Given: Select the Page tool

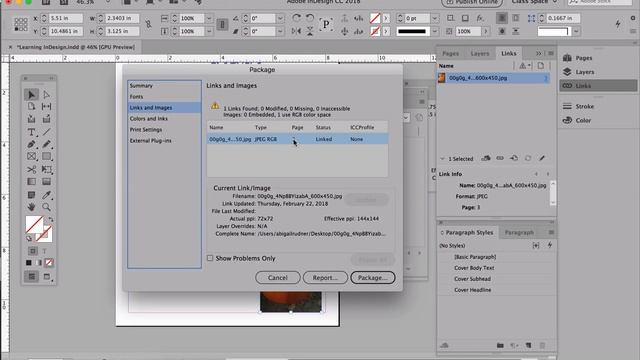Looking at the screenshot, I should pyautogui.click(x=31, y=107).
